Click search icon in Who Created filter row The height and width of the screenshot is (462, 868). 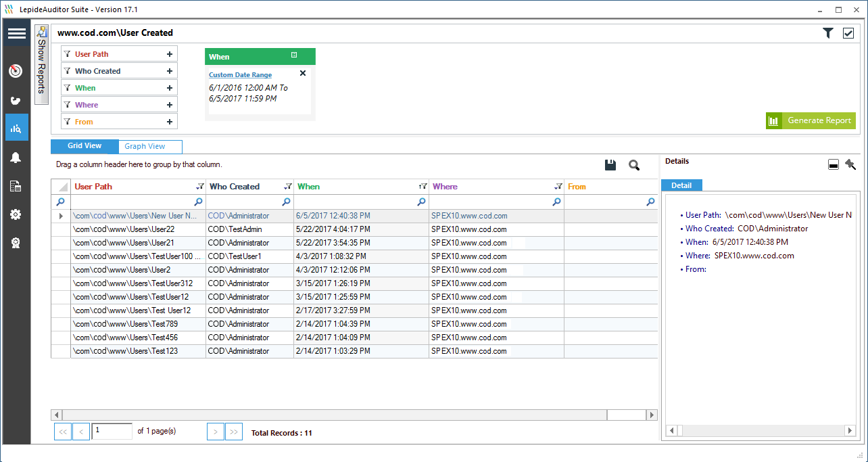[x=286, y=202]
